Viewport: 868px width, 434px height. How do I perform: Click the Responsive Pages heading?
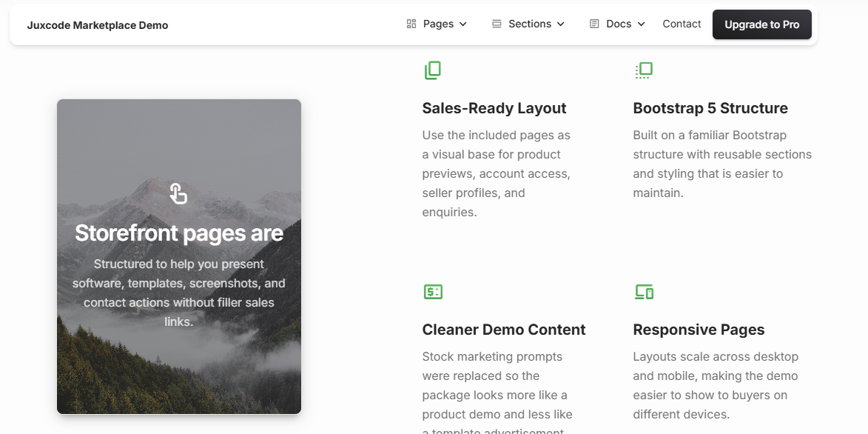coord(699,330)
